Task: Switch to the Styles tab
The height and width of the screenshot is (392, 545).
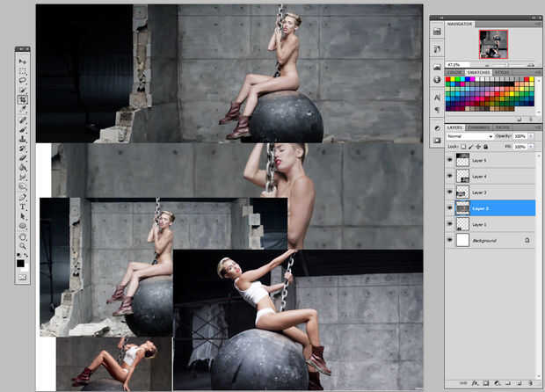Action: 502,72
